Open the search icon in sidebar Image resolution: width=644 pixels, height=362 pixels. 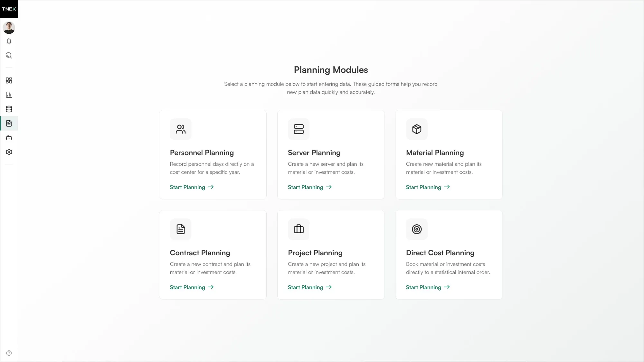coord(9,55)
